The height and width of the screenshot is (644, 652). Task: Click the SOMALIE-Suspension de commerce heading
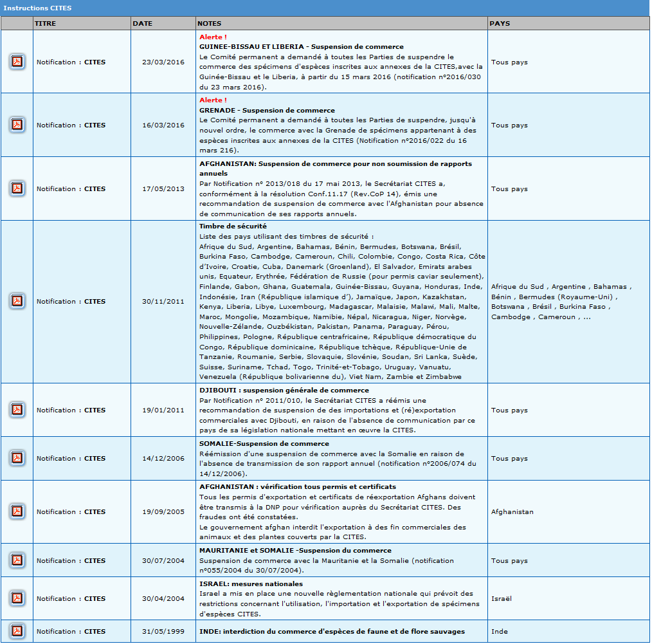point(264,443)
